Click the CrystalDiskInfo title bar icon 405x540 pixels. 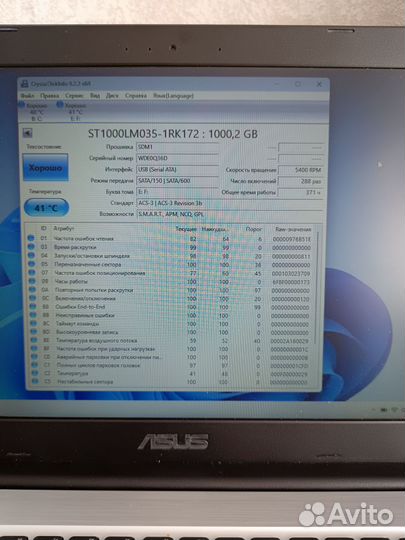(x=24, y=84)
